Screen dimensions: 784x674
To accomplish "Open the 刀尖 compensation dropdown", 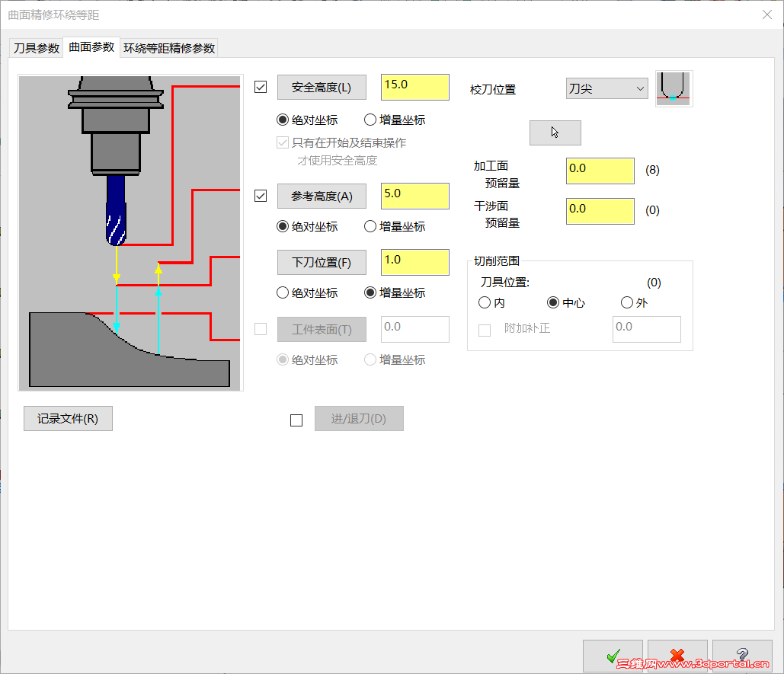I will (x=606, y=88).
